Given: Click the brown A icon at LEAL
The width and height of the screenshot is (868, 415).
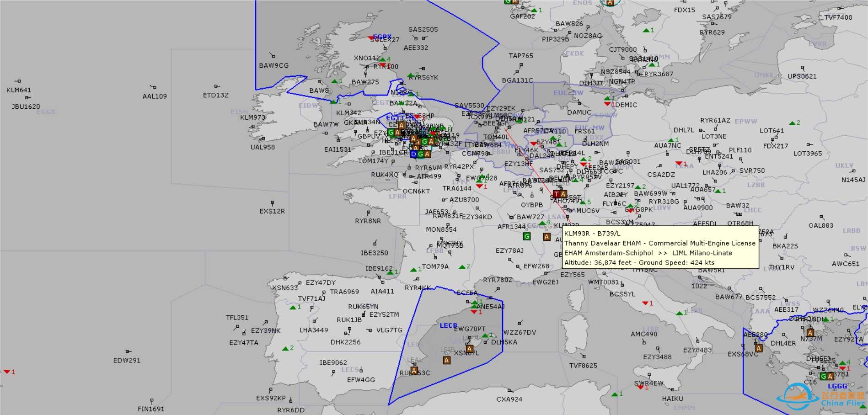Looking at the screenshot, I should tap(414, 371).
